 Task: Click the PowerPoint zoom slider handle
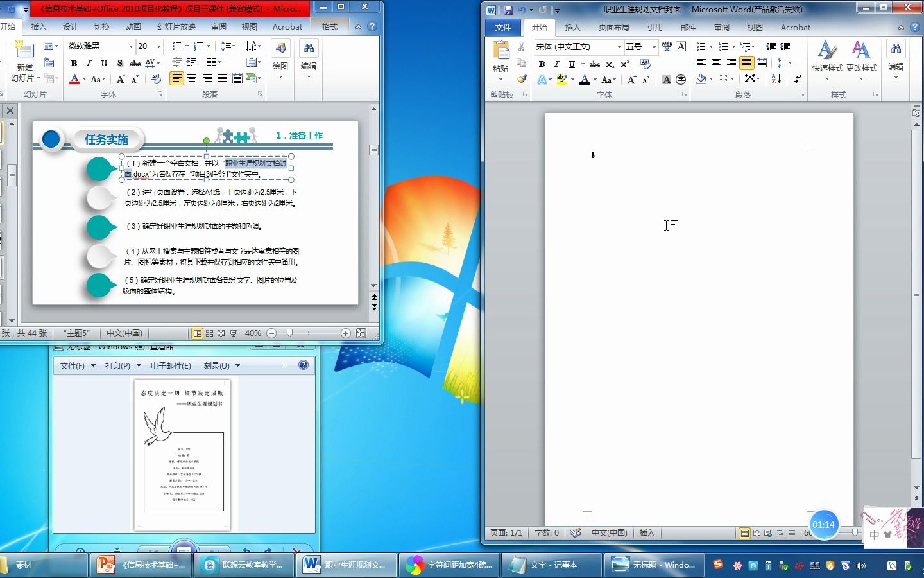click(290, 333)
